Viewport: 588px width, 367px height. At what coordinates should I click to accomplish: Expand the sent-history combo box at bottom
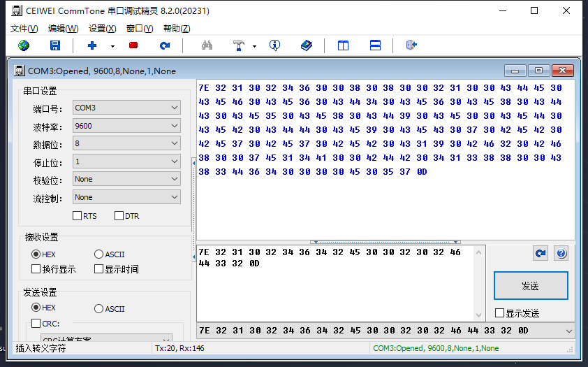(568, 331)
